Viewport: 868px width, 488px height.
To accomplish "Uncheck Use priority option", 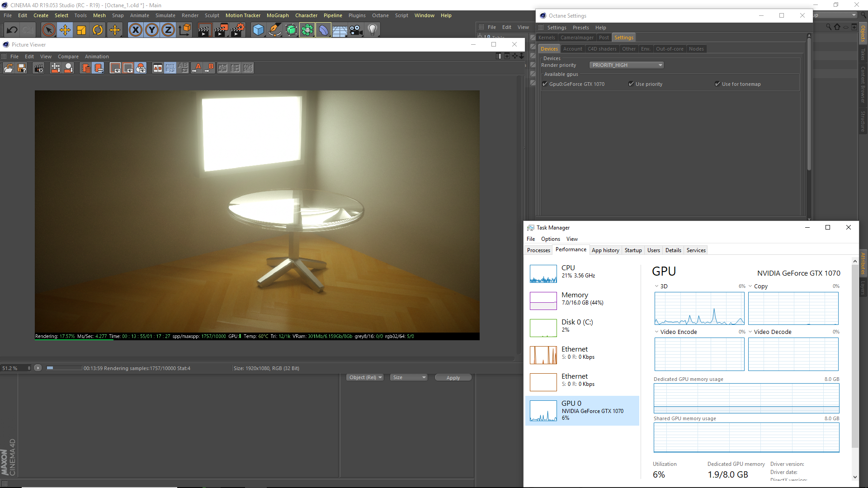I will point(631,84).
